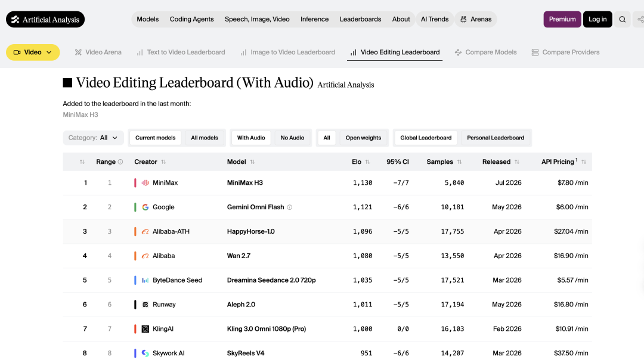Open the Compare Models tab
Image resolution: width=644 pixels, height=363 pixels.
(x=485, y=52)
